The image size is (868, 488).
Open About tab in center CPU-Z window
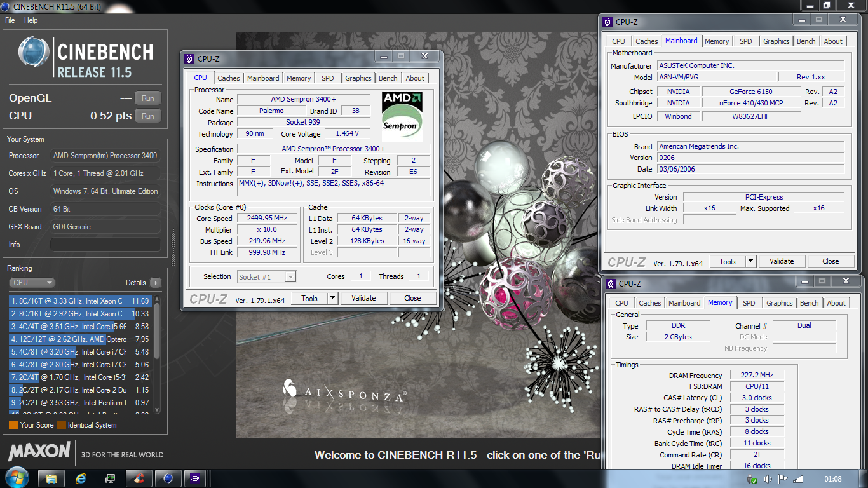(x=415, y=78)
